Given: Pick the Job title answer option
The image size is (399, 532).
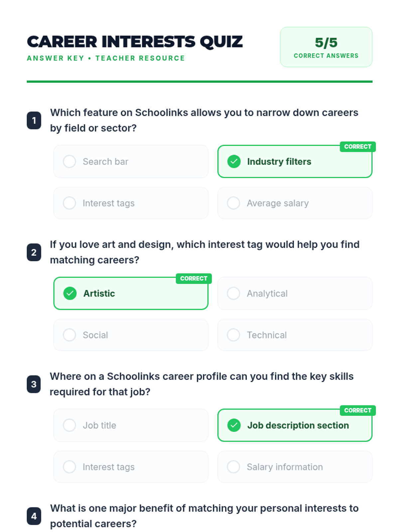Looking at the screenshot, I should [131, 425].
